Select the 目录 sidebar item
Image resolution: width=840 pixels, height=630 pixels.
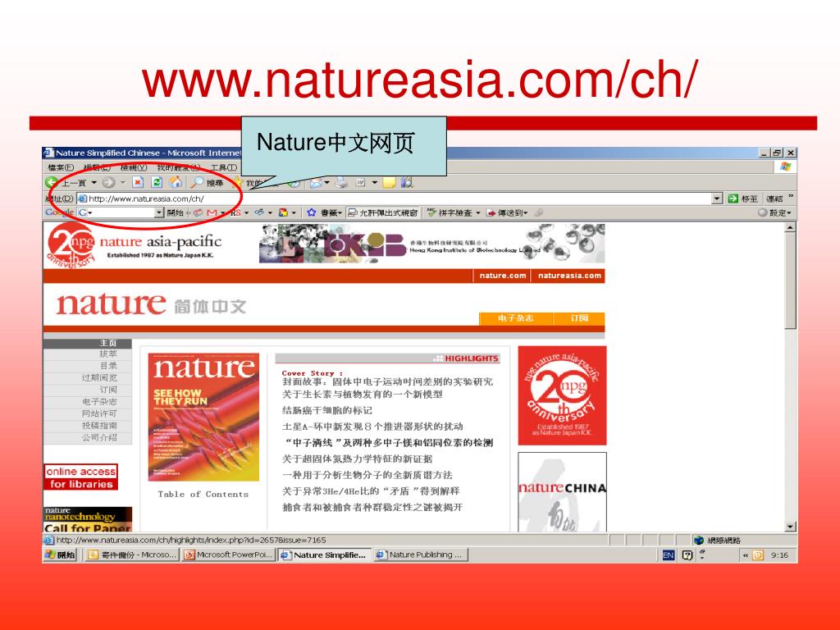87,366
